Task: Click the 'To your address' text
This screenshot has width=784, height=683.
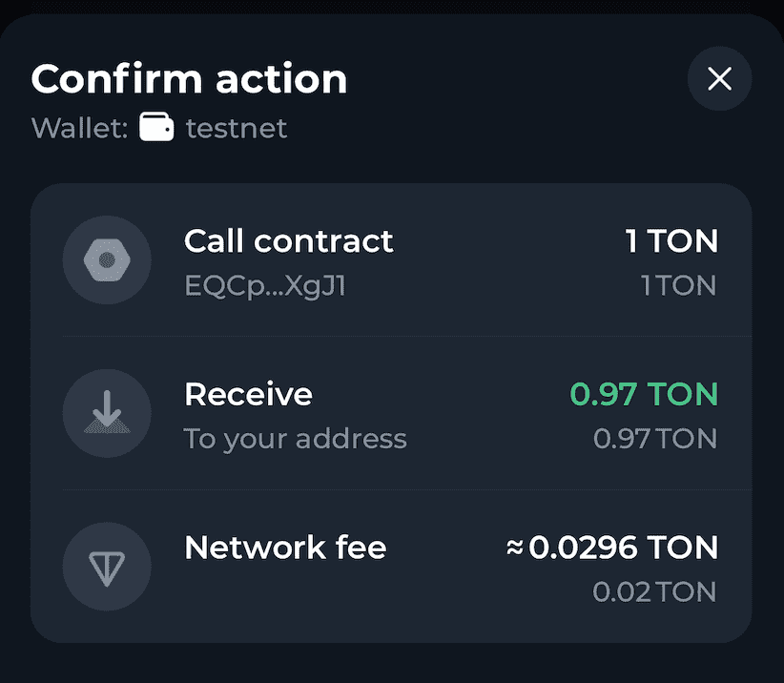Action: (295, 439)
